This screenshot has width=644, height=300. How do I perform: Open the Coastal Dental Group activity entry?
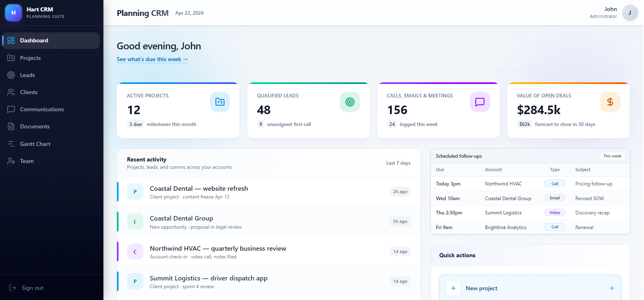pyautogui.click(x=269, y=222)
